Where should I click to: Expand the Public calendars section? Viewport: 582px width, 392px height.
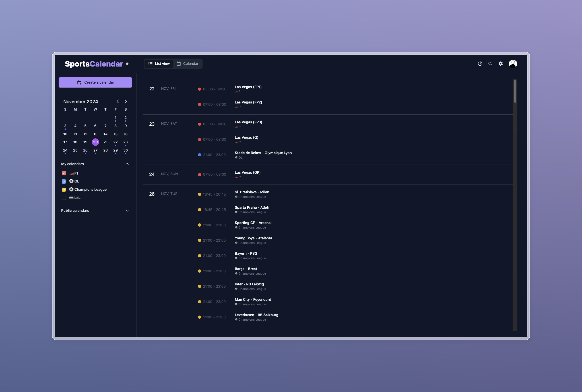click(x=127, y=211)
